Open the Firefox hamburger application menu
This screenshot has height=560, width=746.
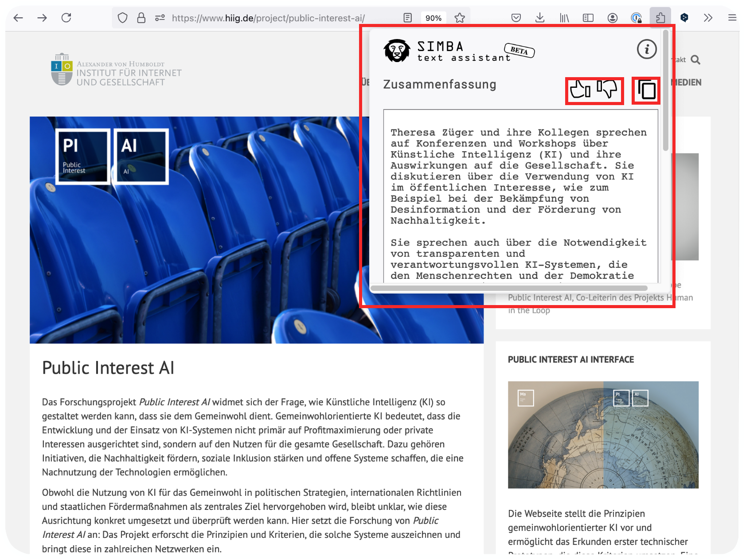tap(732, 18)
